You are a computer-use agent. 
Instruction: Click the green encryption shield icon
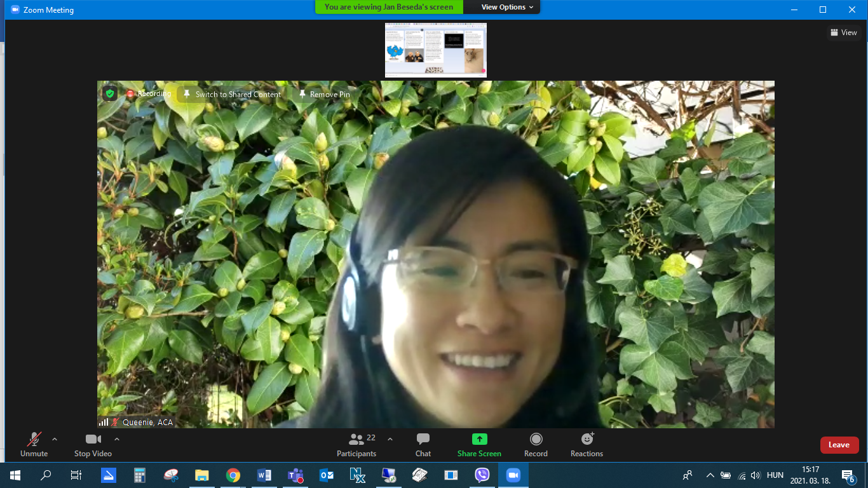110,94
